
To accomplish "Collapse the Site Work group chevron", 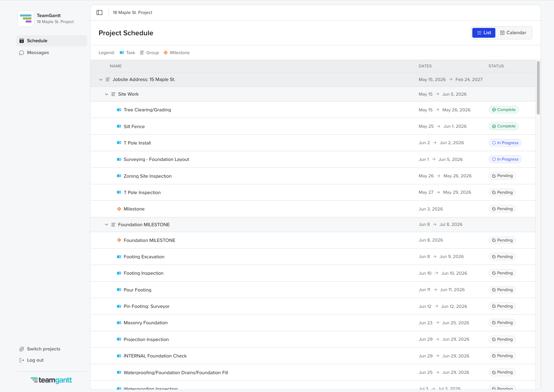I will pos(106,94).
